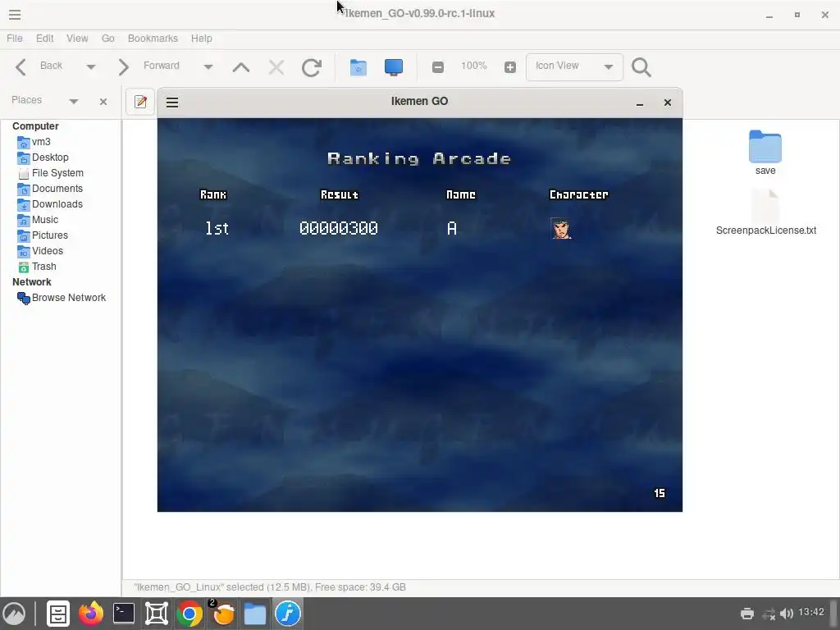Open the save folder icon
The height and width of the screenshot is (630, 840).
(x=765, y=147)
